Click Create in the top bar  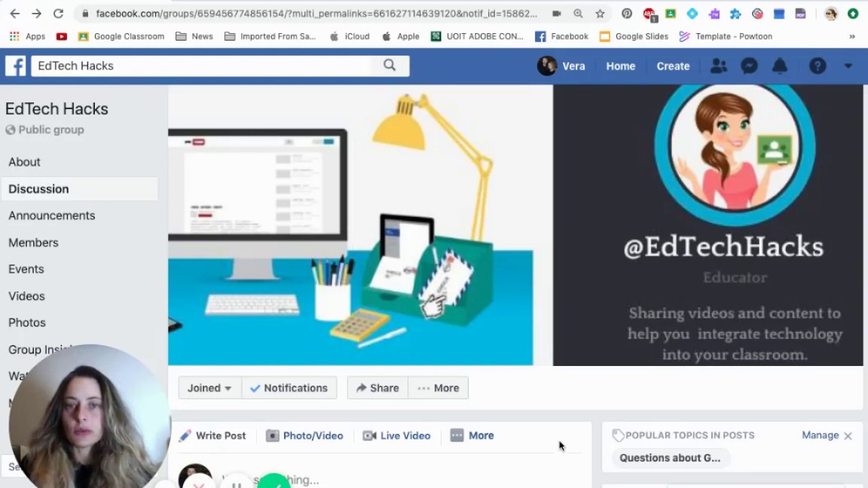673,66
